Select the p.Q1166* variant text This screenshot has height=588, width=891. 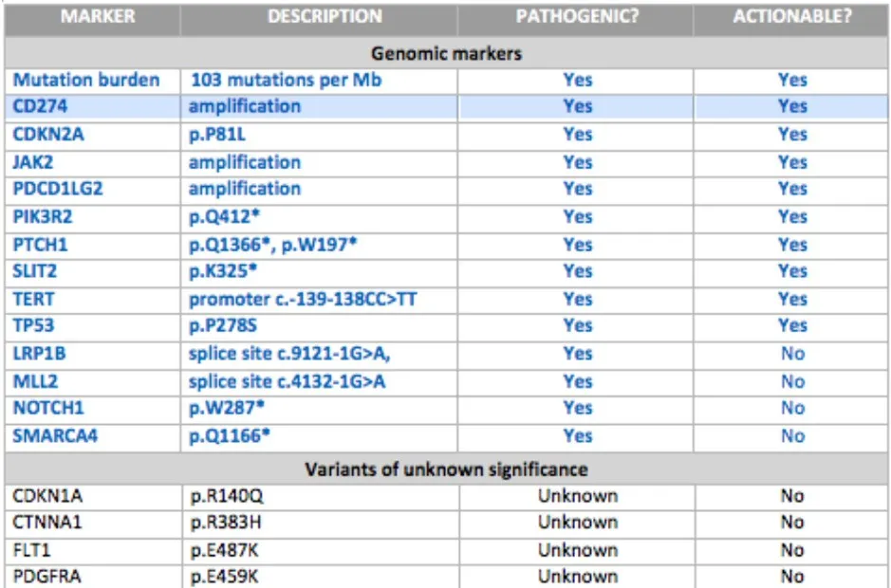(x=230, y=435)
